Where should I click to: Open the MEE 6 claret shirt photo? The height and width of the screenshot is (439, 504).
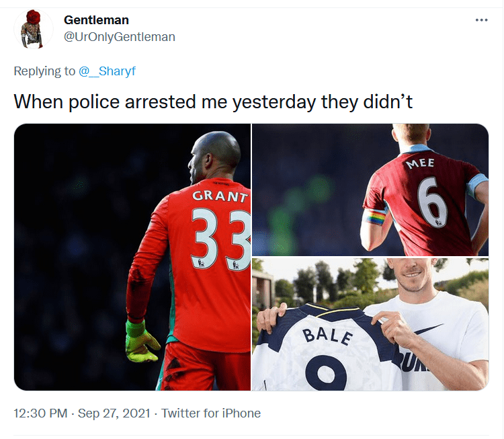point(370,190)
